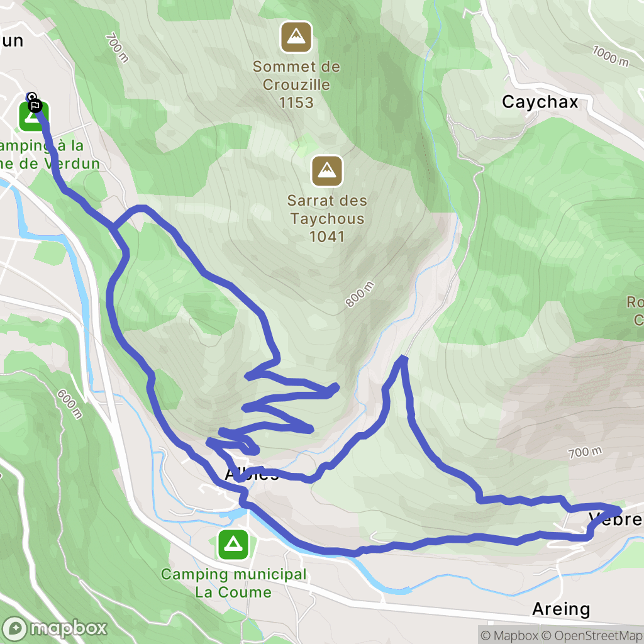644x644 pixels.
Task: Click the 600 m contour label
Action: (x=69, y=404)
